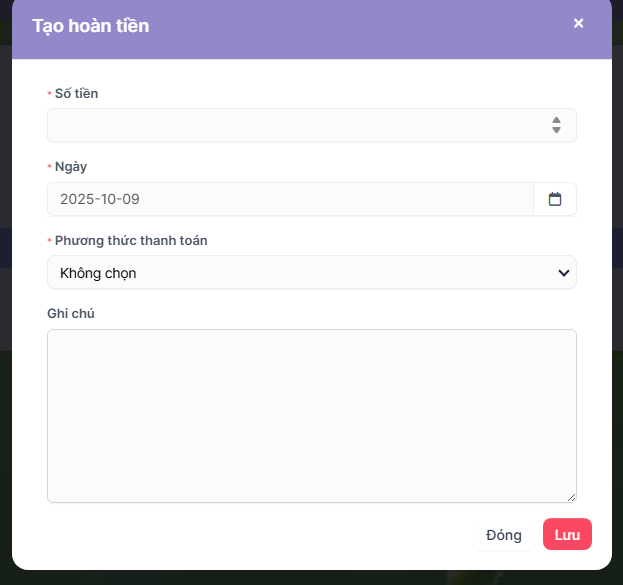Close the Tạo hoàn tiền dialog with X
623x585 pixels.
[x=578, y=23]
